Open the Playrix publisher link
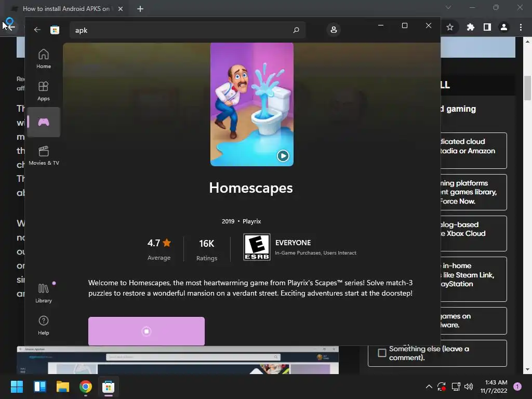Image resolution: width=532 pixels, height=399 pixels. coord(252,221)
